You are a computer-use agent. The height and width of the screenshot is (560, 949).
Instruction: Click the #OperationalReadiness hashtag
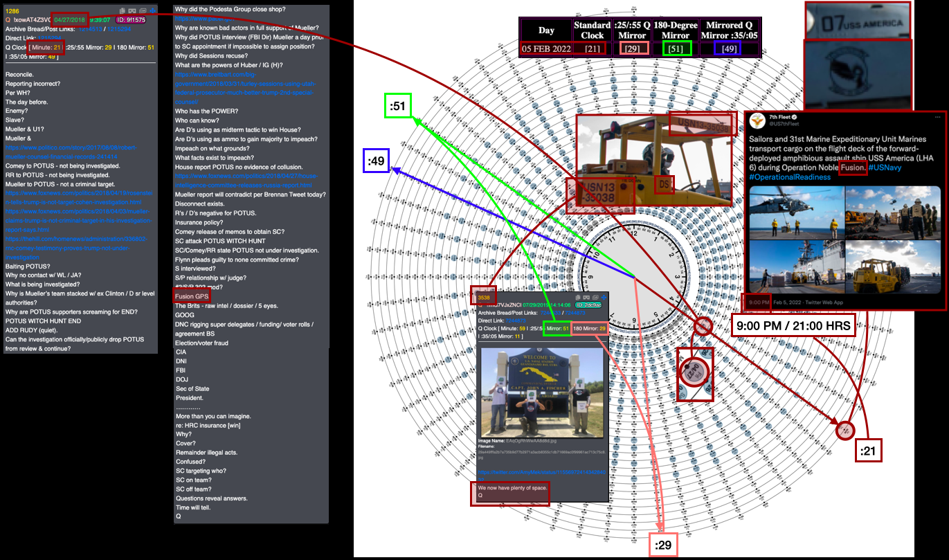point(790,178)
